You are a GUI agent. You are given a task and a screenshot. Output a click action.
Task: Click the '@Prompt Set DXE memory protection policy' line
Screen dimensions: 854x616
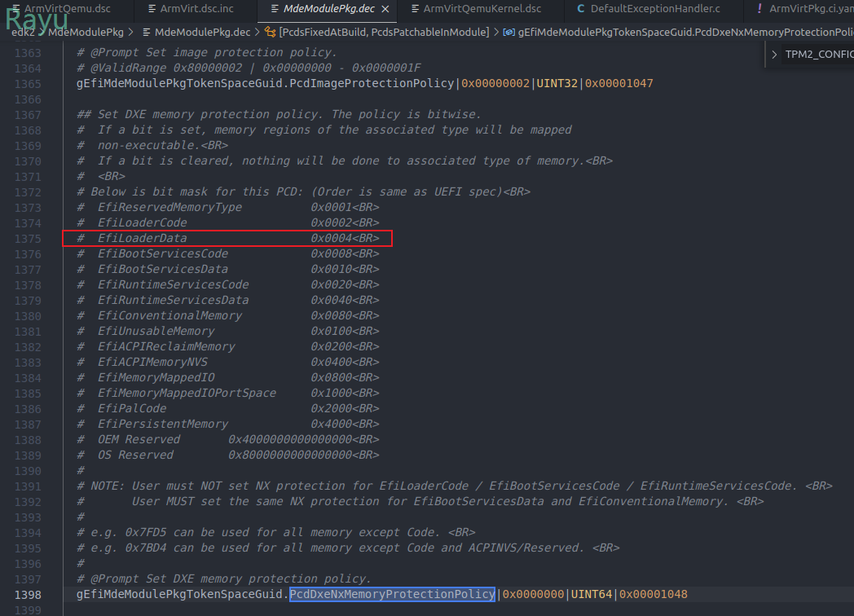coord(224,579)
